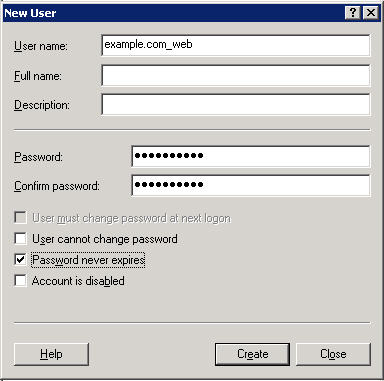Screen dimensions: 384x381
Task: Click inside the Password entry box
Action: 251,156
